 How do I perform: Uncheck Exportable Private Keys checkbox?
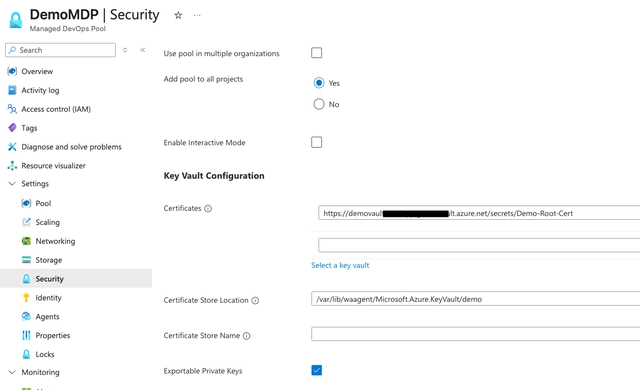pyautogui.click(x=316, y=370)
